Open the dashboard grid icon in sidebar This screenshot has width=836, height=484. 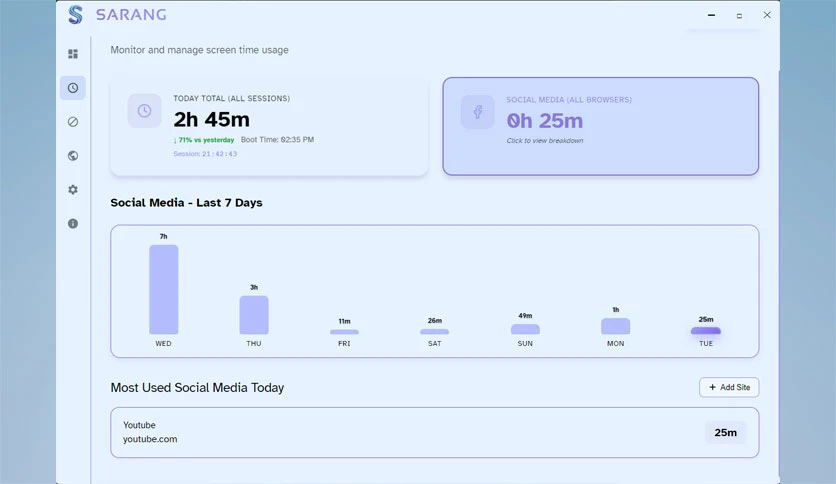(73, 54)
